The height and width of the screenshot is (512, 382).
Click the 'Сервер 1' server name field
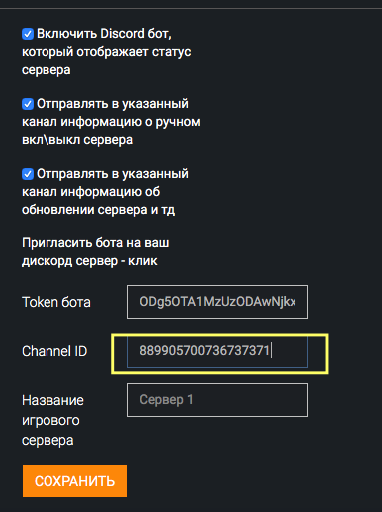(x=217, y=400)
